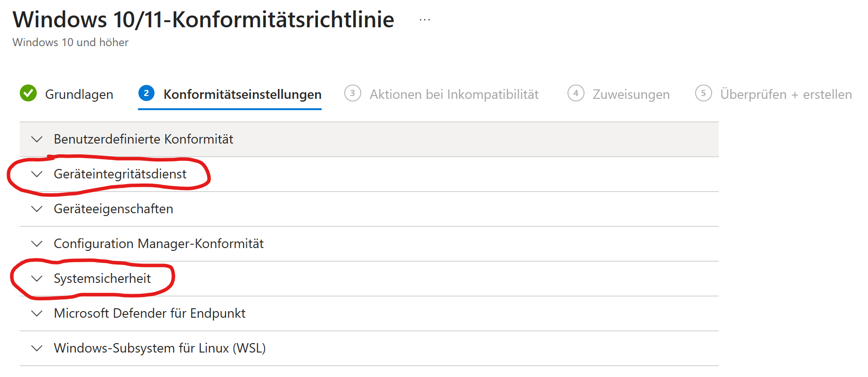
Task: Expand Geräteintegritätsdienst chevron
Action: tap(37, 174)
